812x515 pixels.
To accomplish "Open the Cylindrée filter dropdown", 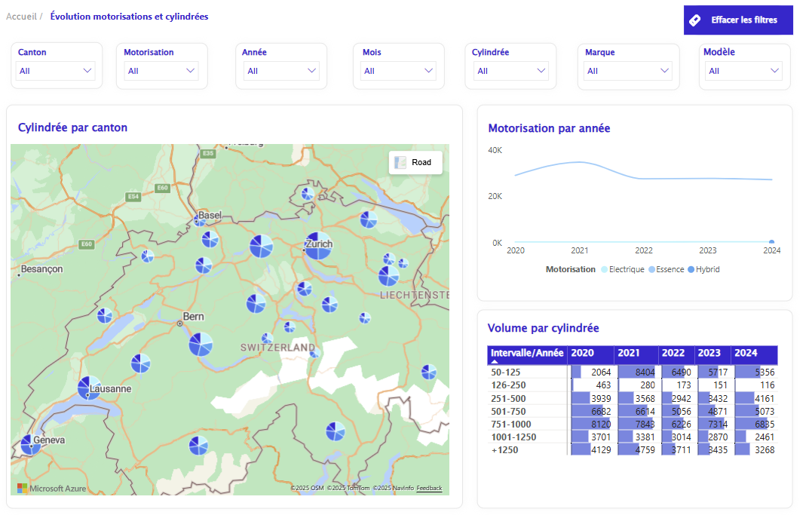I will pyautogui.click(x=510, y=71).
